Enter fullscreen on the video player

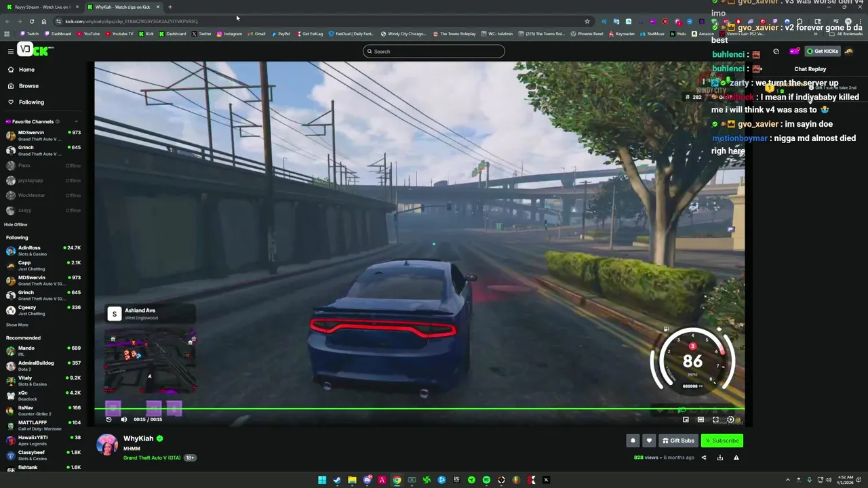(715, 420)
